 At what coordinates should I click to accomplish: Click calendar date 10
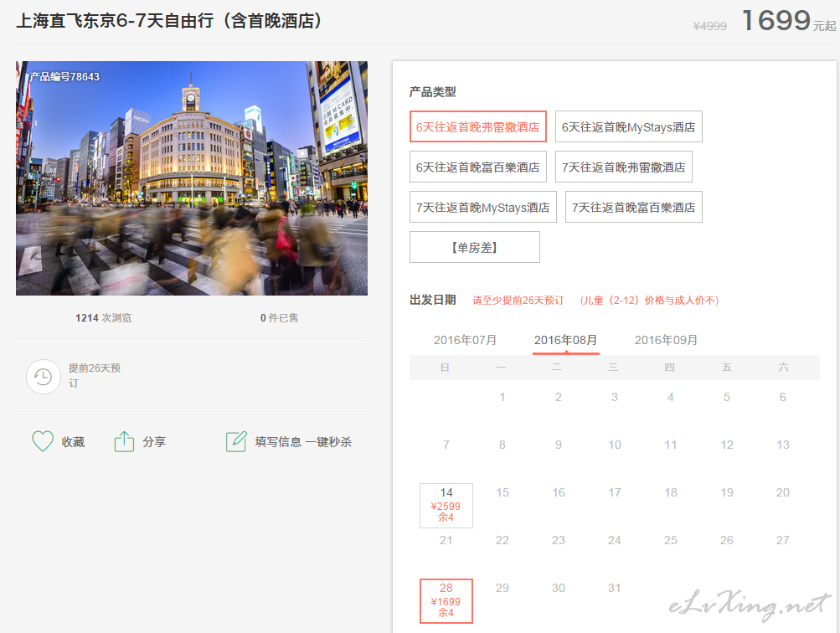(615, 445)
